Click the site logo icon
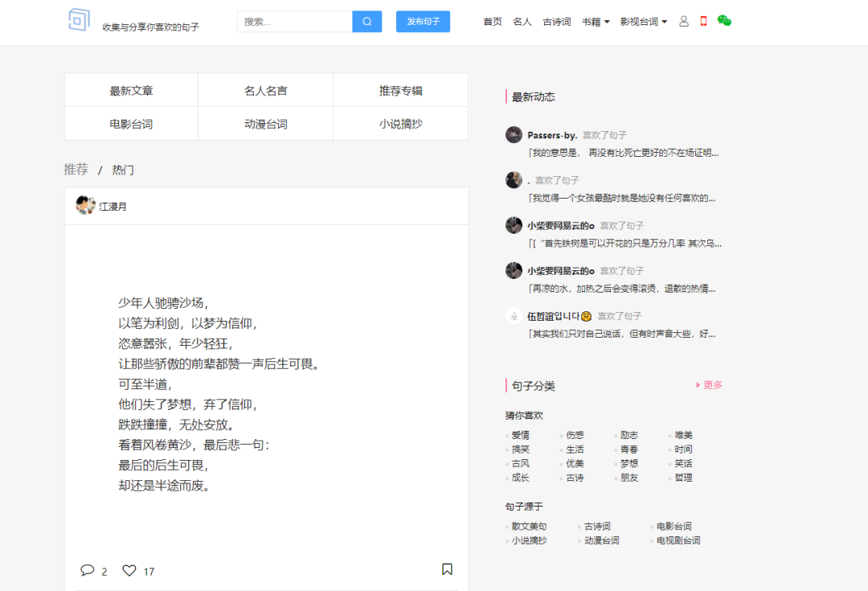 [x=79, y=20]
